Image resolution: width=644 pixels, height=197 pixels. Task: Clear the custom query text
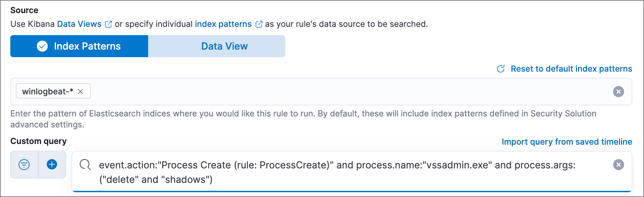coord(618,165)
